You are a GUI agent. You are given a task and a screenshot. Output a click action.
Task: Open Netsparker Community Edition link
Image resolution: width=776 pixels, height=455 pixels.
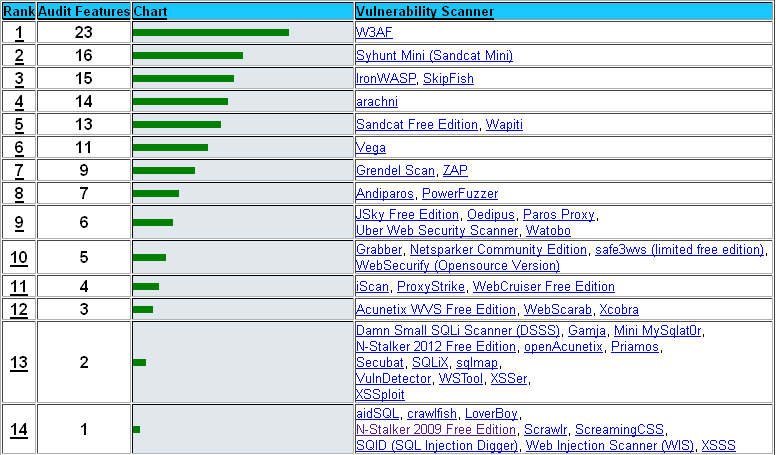498,250
